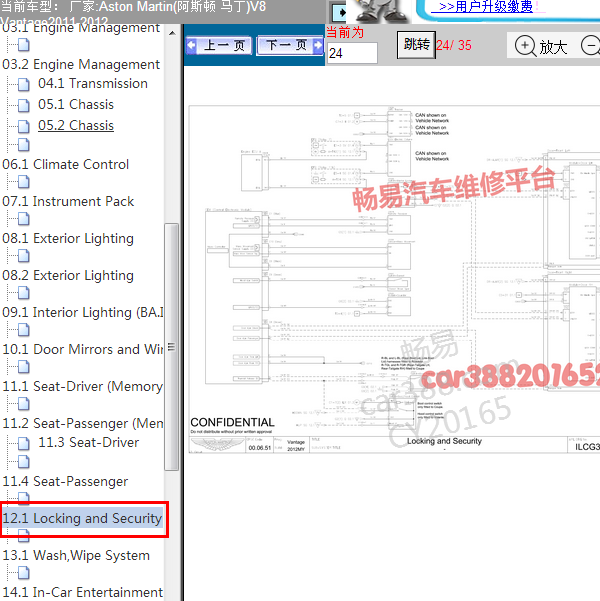Screen dimensions: 600x601
Task: Click page icon below 07.1 Instrument Pack
Action: click(x=24, y=219)
